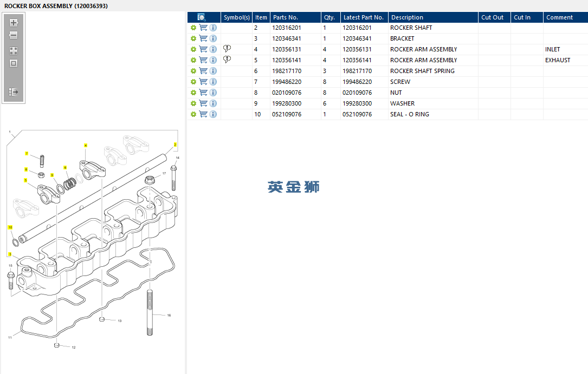Click the Qty. column header
This screenshot has height=374, width=588.
point(329,17)
